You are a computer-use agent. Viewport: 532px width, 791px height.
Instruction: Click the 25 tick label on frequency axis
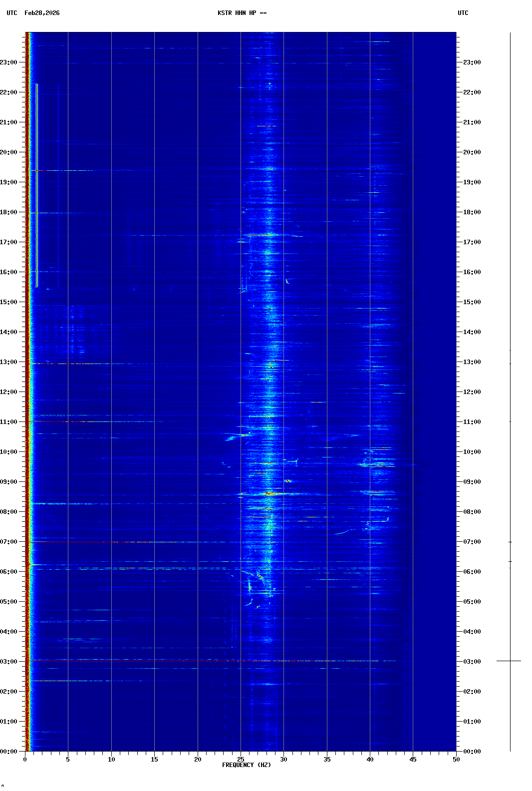pos(241,760)
